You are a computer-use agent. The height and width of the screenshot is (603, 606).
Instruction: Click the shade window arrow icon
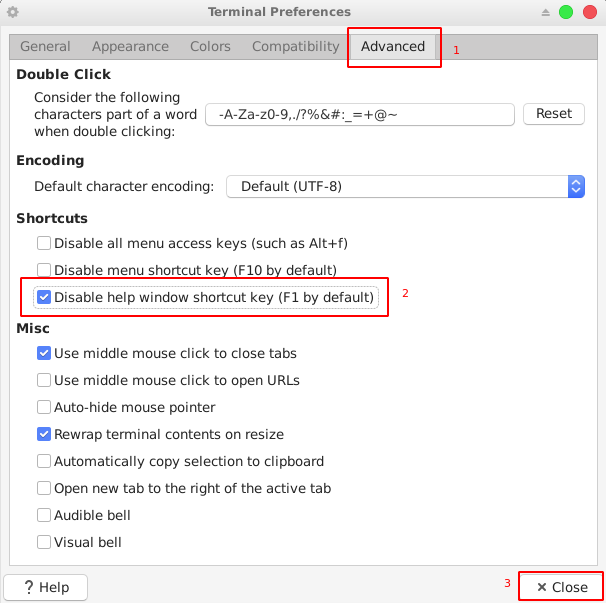[545, 12]
